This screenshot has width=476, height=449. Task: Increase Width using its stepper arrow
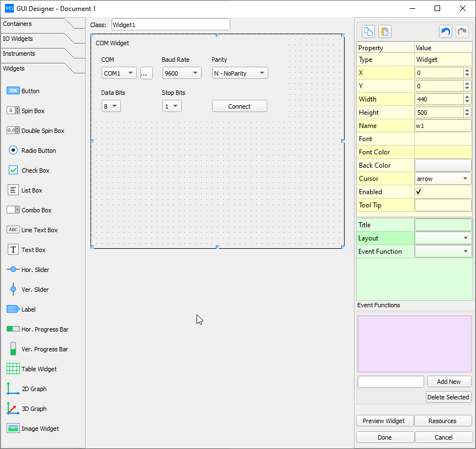pos(468,97)
